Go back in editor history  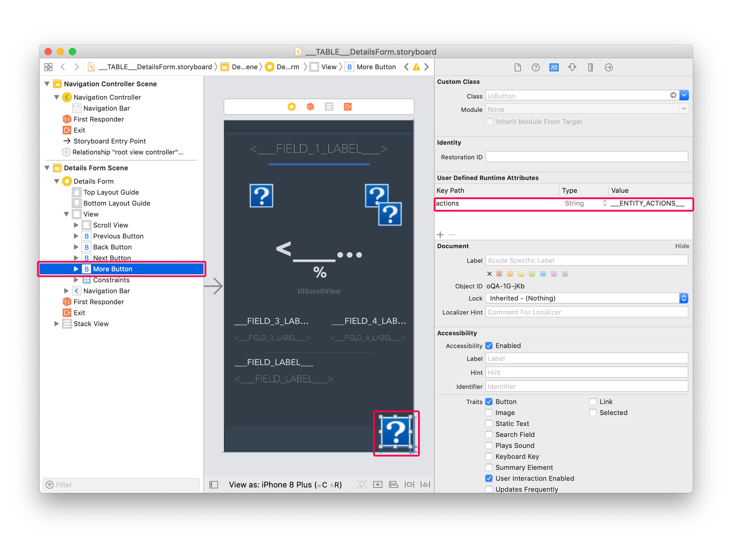[x=63, y=67]
